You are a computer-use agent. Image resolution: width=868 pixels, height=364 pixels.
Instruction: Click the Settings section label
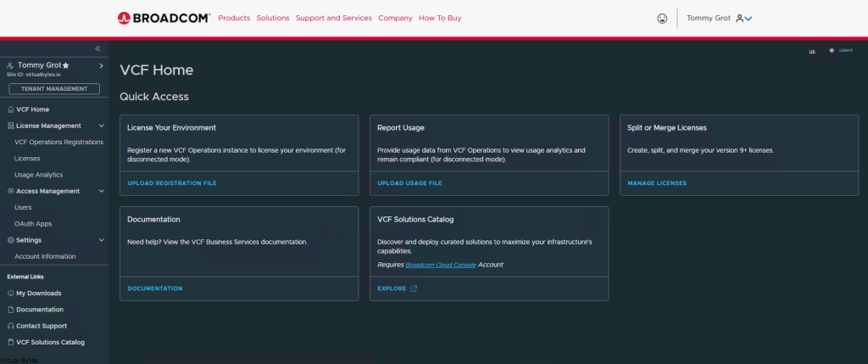(x=29, y=240)
